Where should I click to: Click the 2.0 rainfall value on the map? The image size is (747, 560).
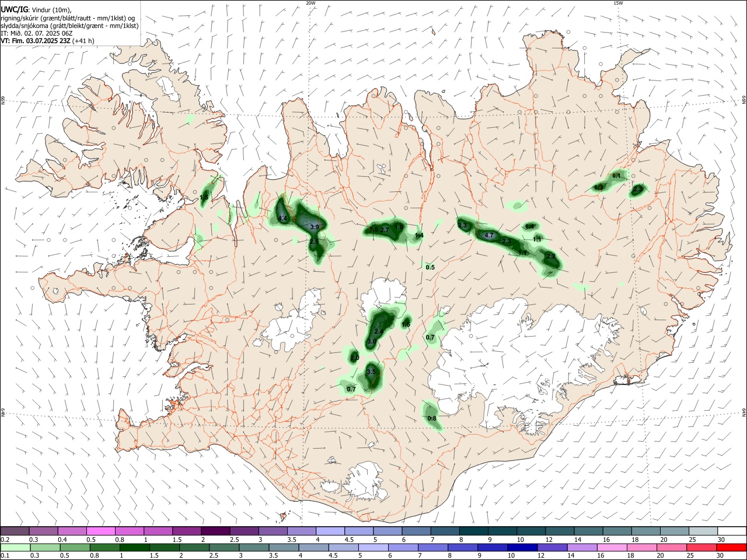(355, 358)
